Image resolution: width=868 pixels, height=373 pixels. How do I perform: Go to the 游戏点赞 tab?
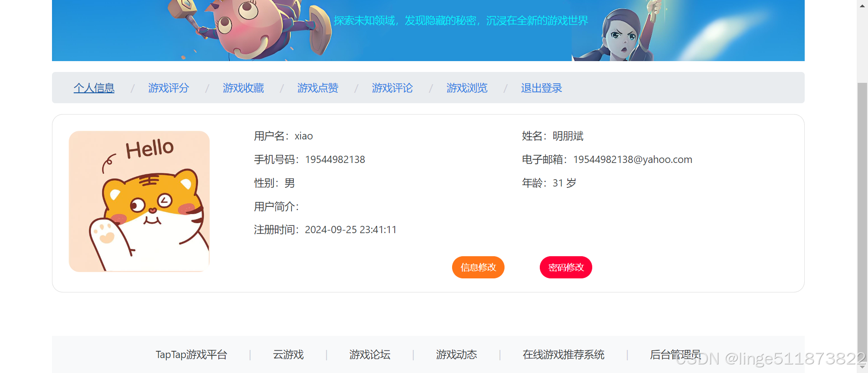point(318,88)
